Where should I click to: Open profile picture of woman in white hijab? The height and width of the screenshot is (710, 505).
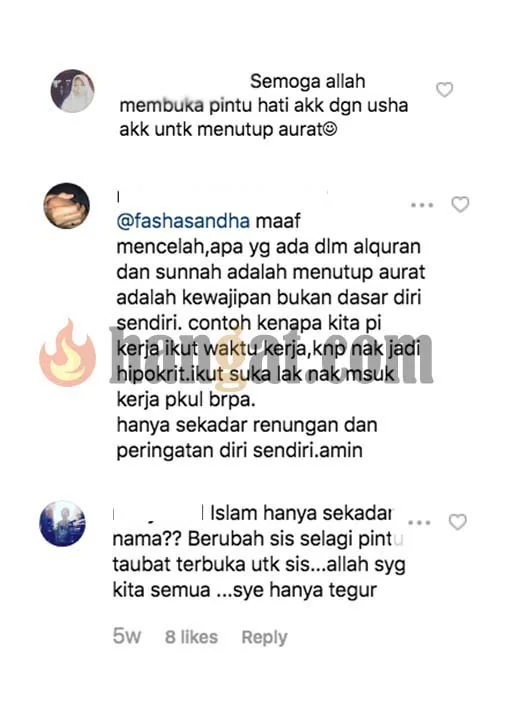tap(72, 91)
